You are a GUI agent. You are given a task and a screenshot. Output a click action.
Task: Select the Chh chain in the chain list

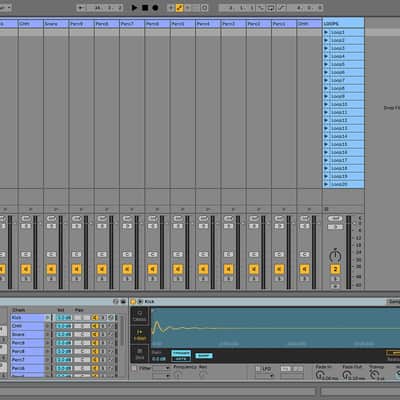[27, 326]
